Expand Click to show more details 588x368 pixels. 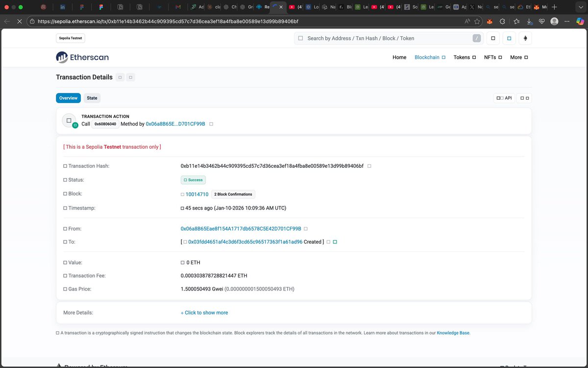click(204, 313)
